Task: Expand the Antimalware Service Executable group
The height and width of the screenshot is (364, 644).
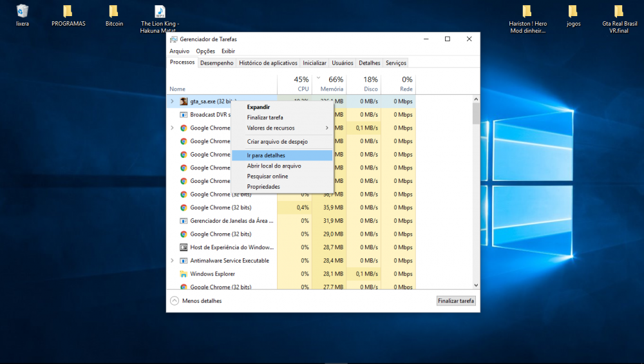Action: (172, 260)
